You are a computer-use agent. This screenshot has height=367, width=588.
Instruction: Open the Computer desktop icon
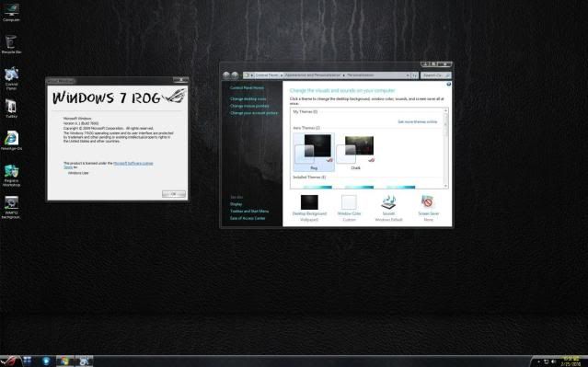(x=11, y=12)
